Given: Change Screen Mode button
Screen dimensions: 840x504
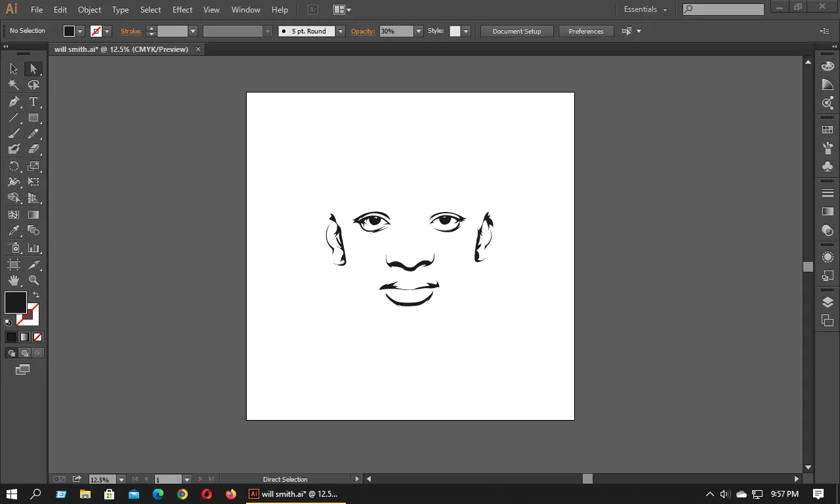Looking at the screenshot, I should point(23,370).
